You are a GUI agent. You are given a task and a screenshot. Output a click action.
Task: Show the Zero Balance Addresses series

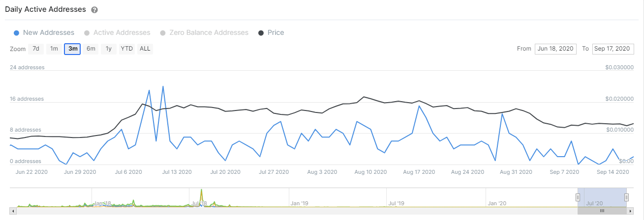tap(204, 33)
